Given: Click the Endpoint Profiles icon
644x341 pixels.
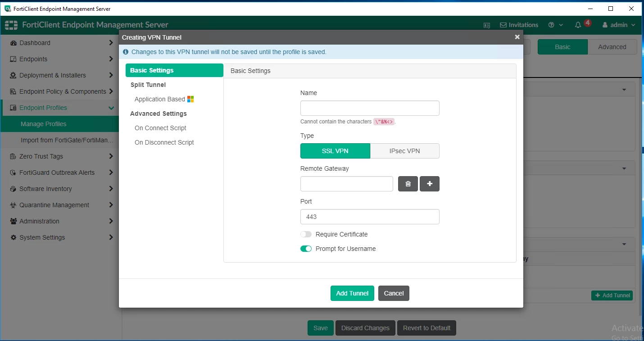Looking at the screenshot, I should 13,108.
